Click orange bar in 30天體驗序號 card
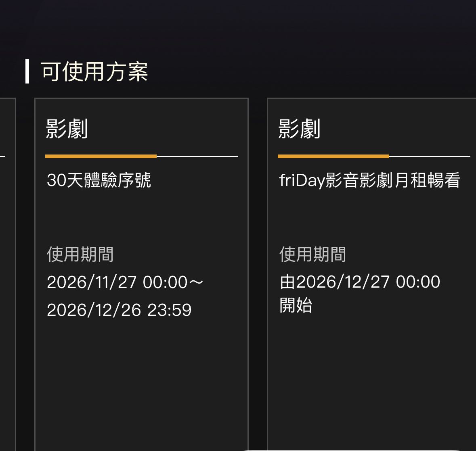This screenshot has height=451, width=476. [101, 156]
